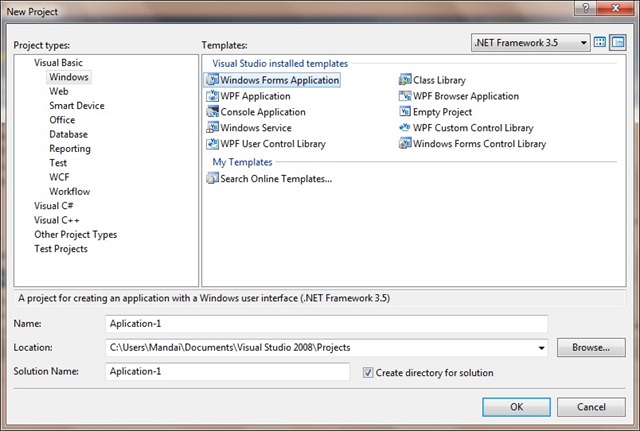Click the Solution Name input field
640x431 pixels.
point(227,371)
